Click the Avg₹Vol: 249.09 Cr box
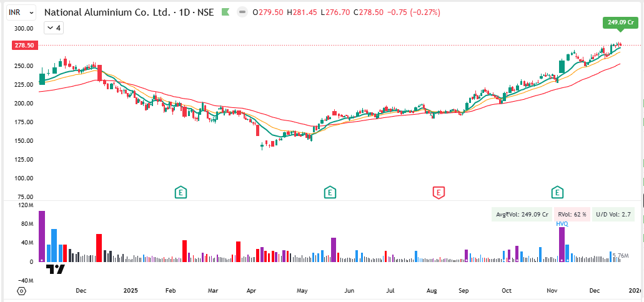The width and height of the screenshot is (644, 302). (x=522, y=214)
